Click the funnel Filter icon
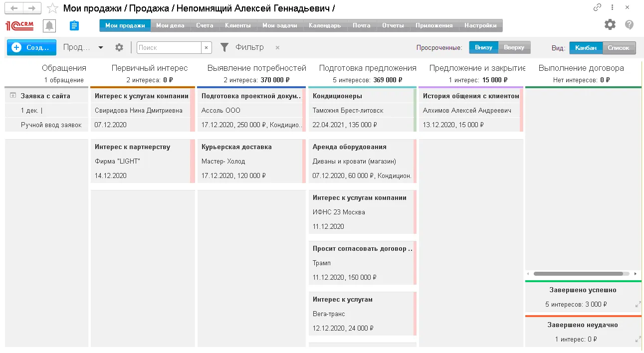 224,47
